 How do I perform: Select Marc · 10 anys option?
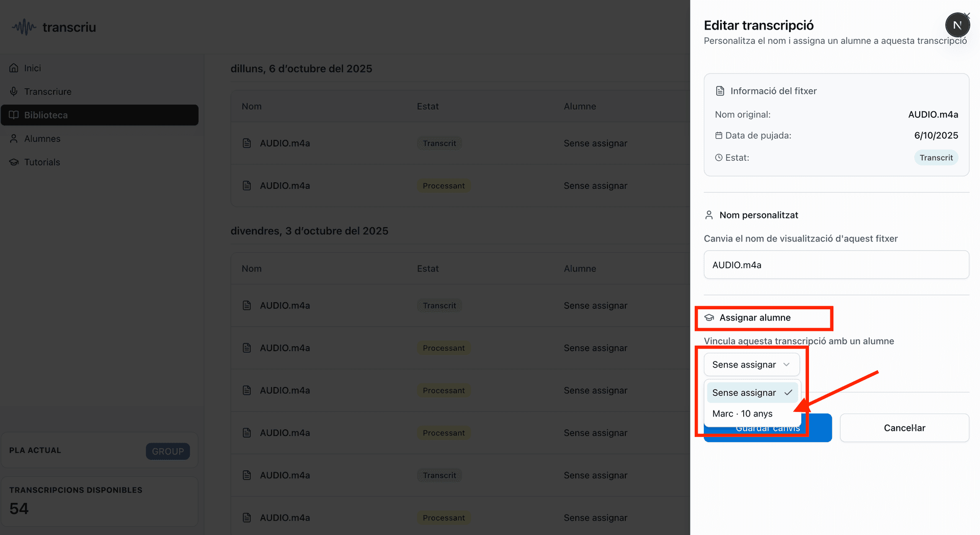(x=743, y=414)
